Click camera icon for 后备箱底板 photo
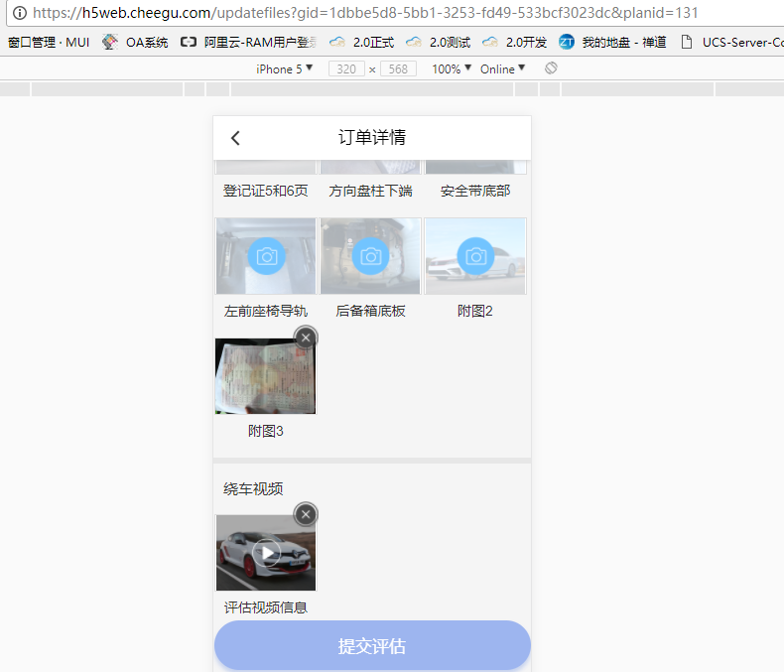This screenshot has height=672, width=784. (x=371, y=256)
